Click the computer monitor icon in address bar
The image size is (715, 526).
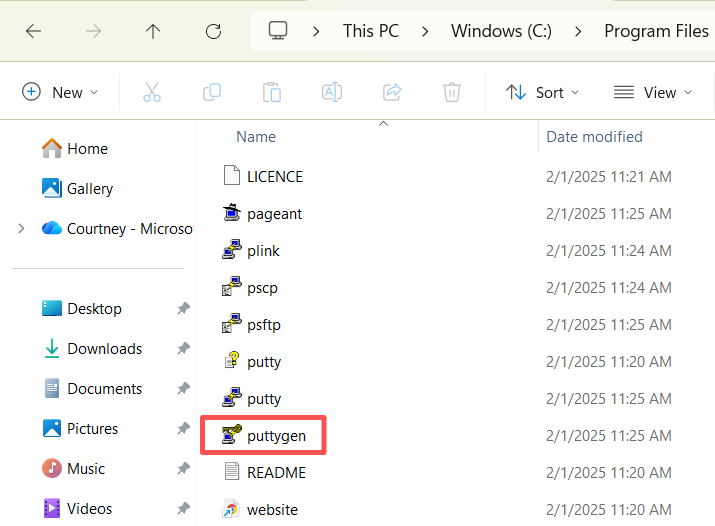pos(278,31)
